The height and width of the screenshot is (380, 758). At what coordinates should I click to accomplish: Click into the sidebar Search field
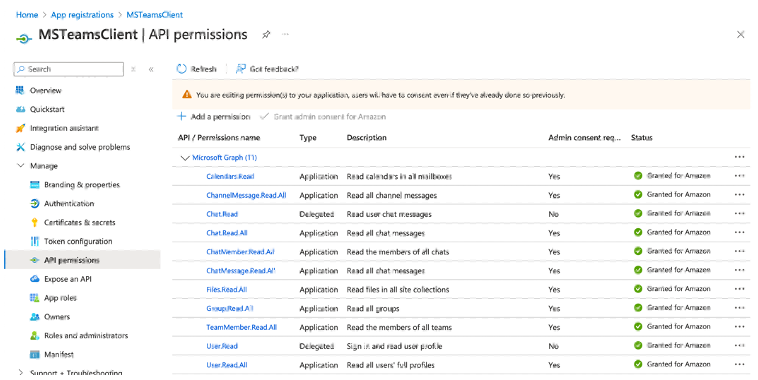[x=69, y=69]
